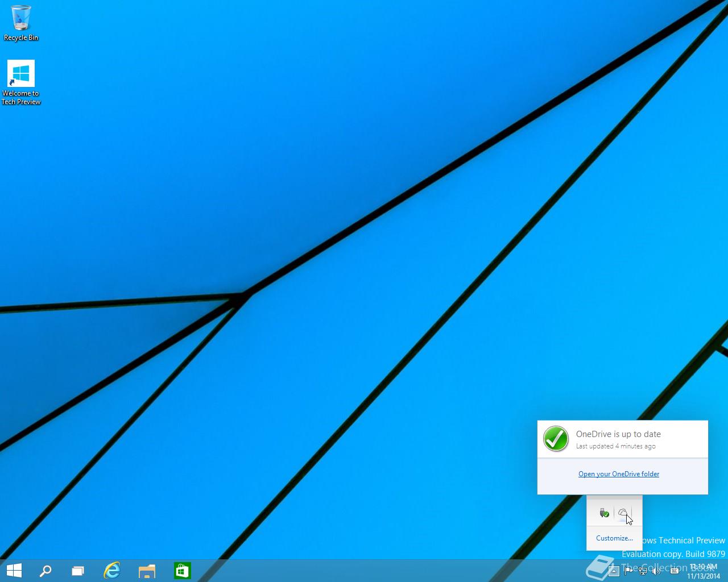Open the speaker volume tray icon

657,571
